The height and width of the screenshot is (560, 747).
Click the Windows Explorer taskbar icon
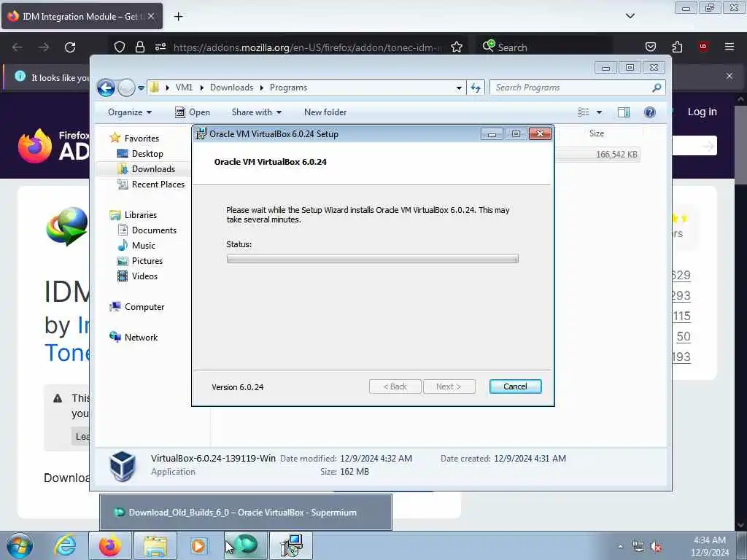(x=155, y=545)
